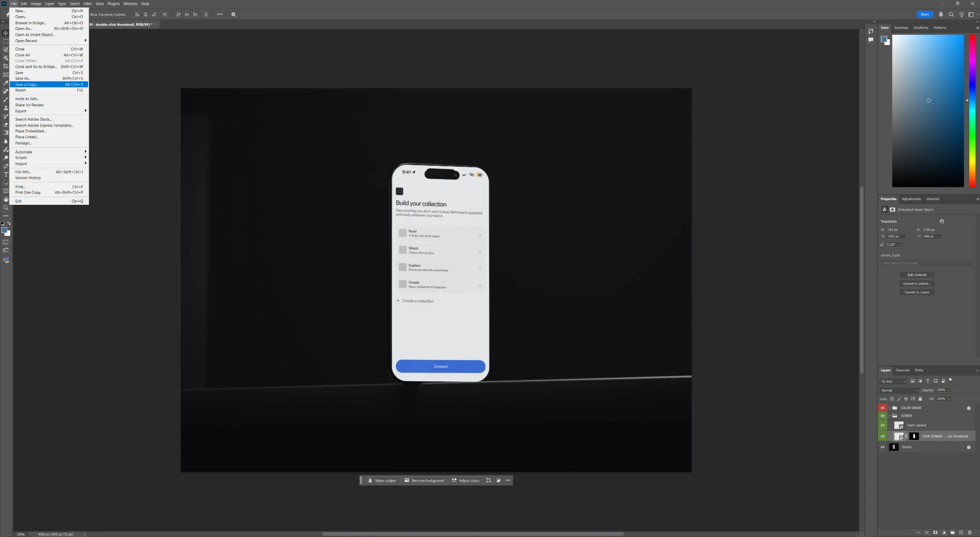Choose Save a Copy from File menu

point(49,84)
